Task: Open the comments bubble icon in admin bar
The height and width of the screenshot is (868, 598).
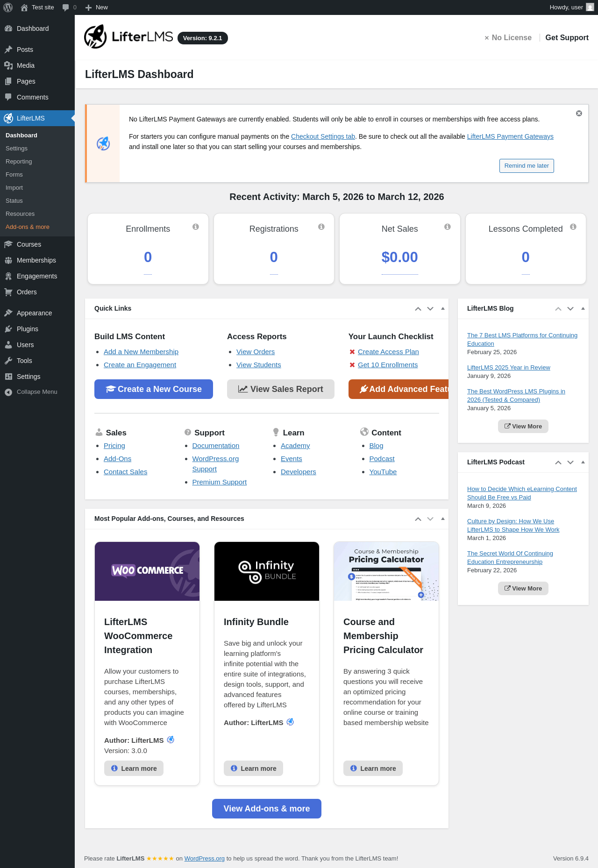Action: coord(66,7)
